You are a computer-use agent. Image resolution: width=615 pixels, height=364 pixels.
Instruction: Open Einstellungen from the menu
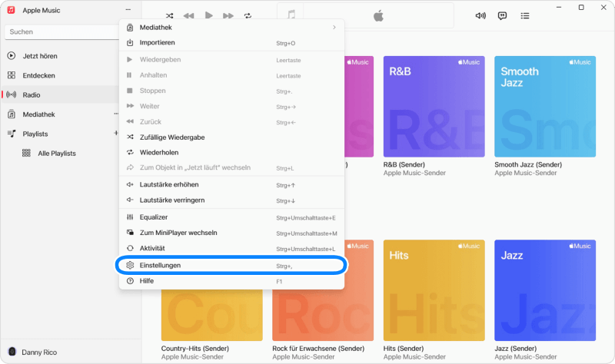tap(232, 265)
